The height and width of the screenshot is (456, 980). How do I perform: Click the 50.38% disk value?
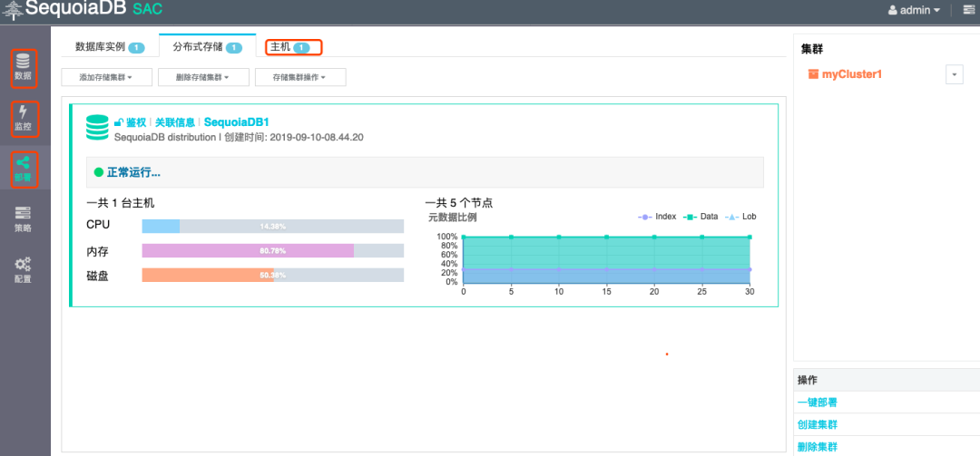tap(272, 275)
